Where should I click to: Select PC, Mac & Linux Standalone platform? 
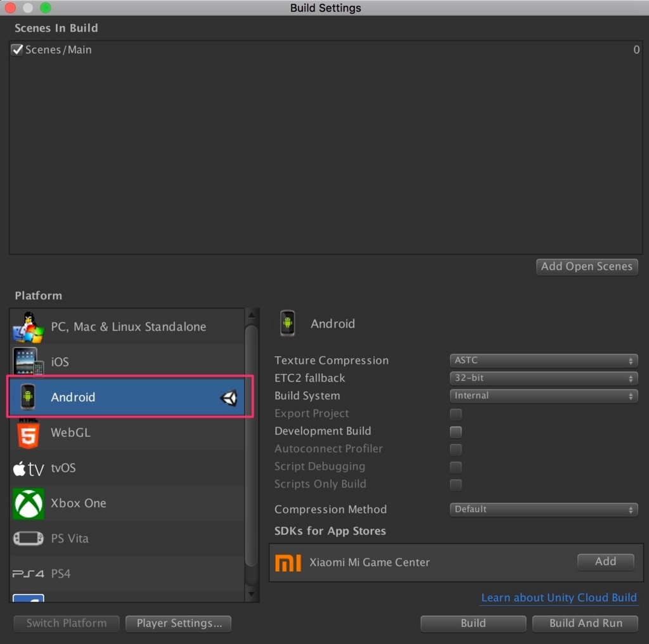point(127,326)
